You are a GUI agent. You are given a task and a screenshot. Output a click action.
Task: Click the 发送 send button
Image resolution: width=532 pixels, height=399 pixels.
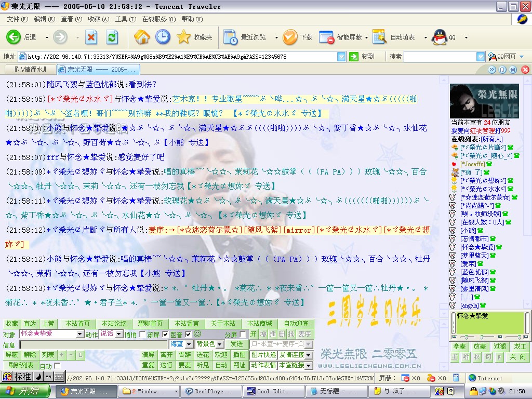click(x=236, y=344)
